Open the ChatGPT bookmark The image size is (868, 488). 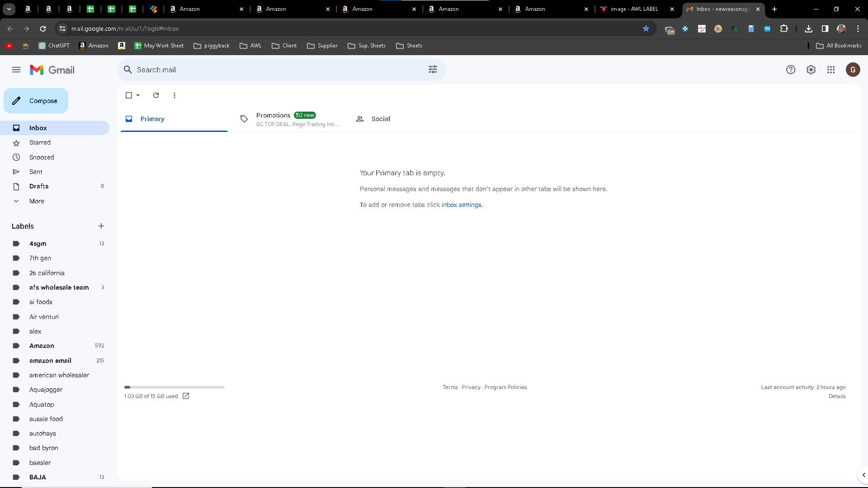54,46
